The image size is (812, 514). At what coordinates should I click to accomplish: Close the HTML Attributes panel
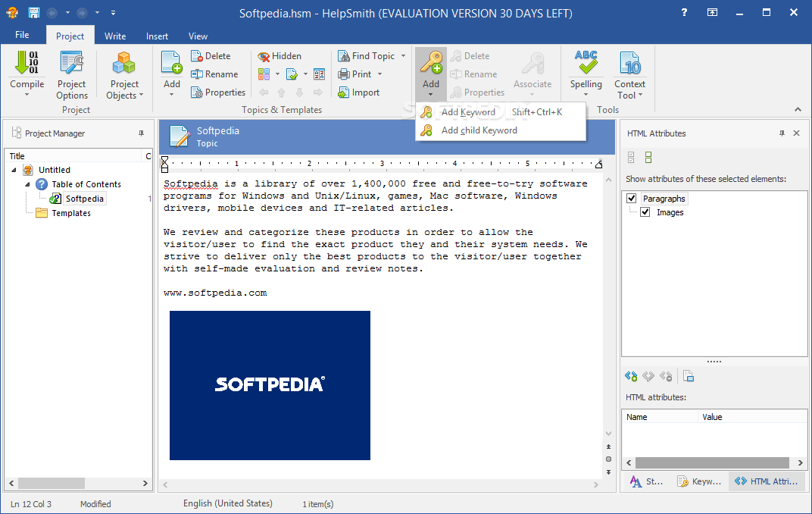click(x=796, y=133)
